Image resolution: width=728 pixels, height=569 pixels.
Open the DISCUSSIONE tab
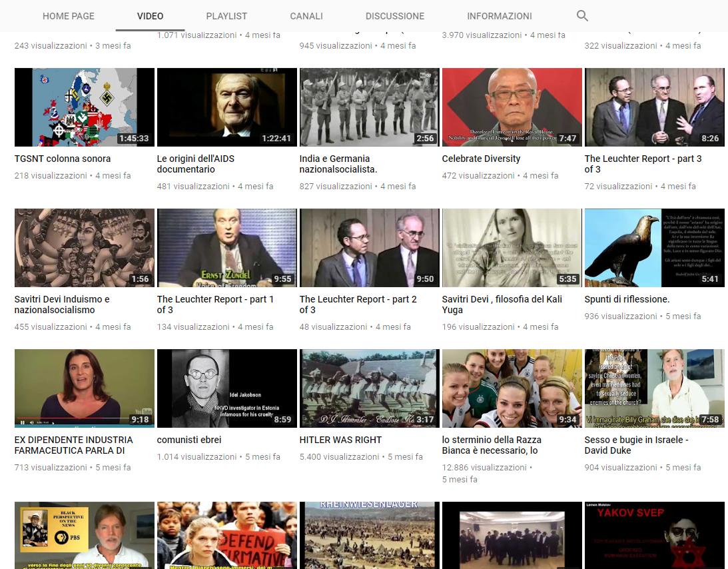coord(395,16)
